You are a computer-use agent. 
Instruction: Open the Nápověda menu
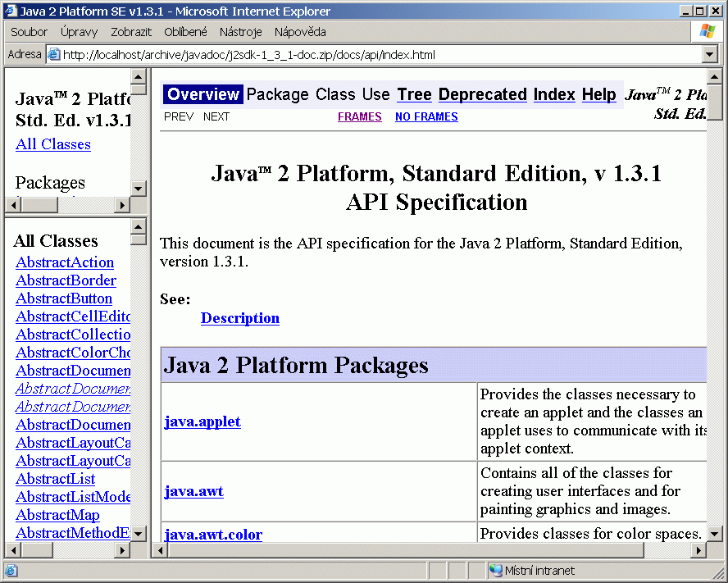point(300,32)
